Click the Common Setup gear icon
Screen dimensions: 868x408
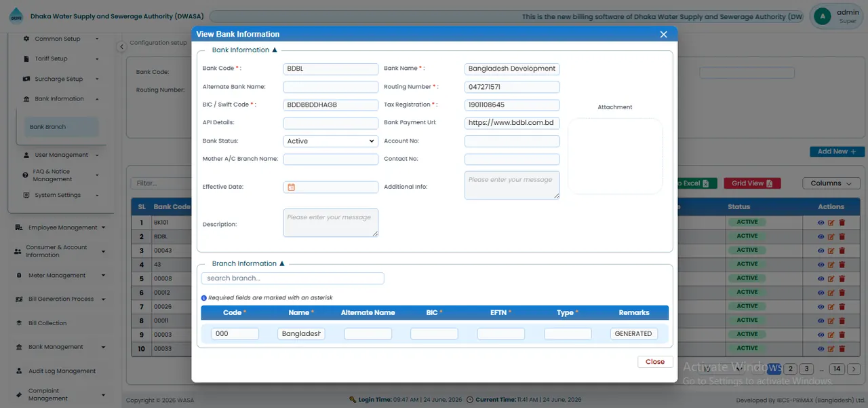point(26,39)
